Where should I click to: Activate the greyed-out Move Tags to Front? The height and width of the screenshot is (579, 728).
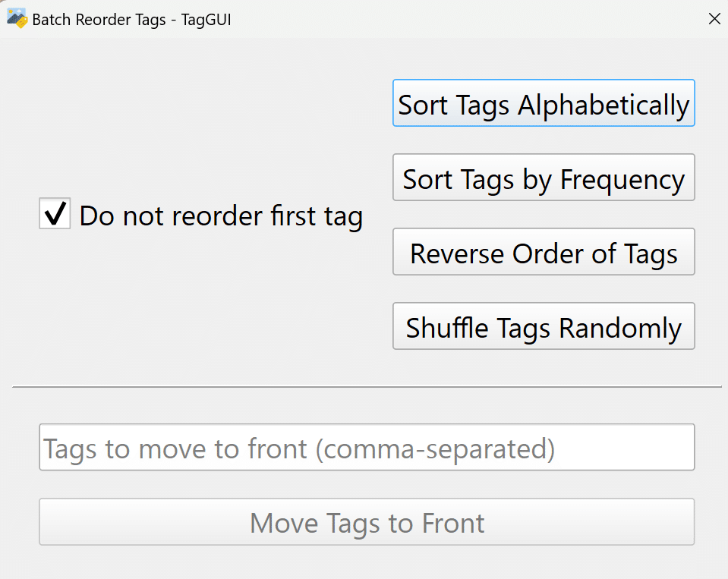click(367, 522)
